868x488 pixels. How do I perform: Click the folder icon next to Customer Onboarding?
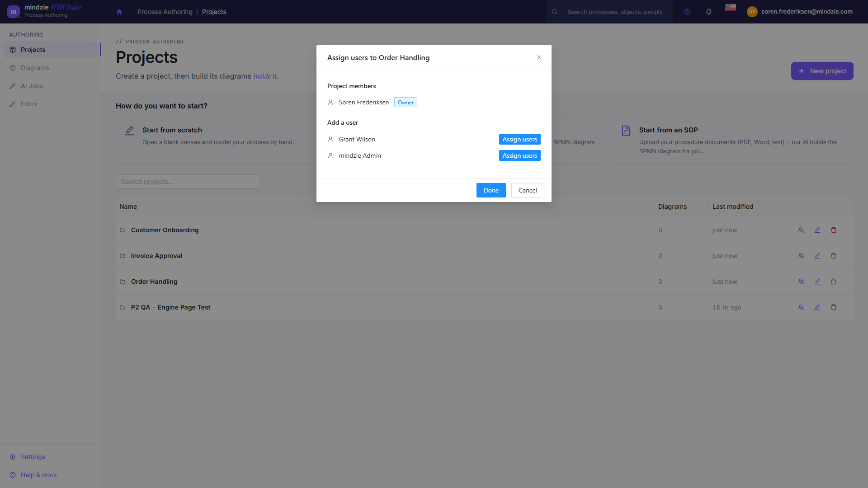[123, 230]
